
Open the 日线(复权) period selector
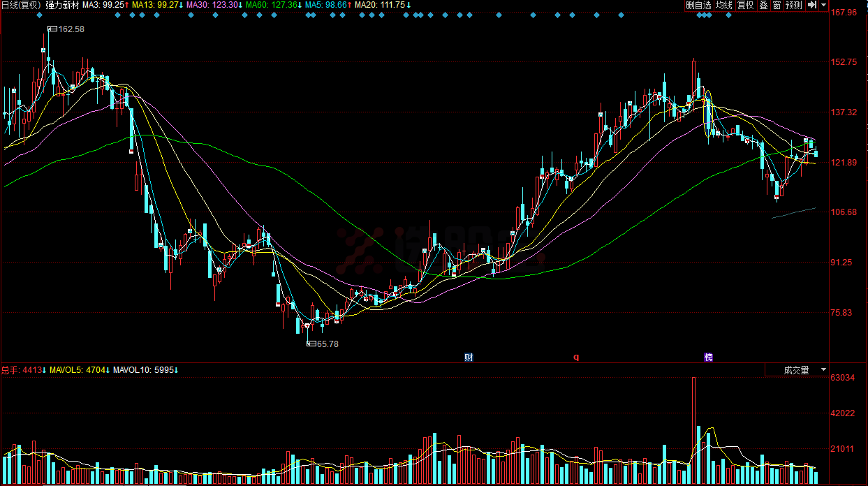(x=21, y=5)
